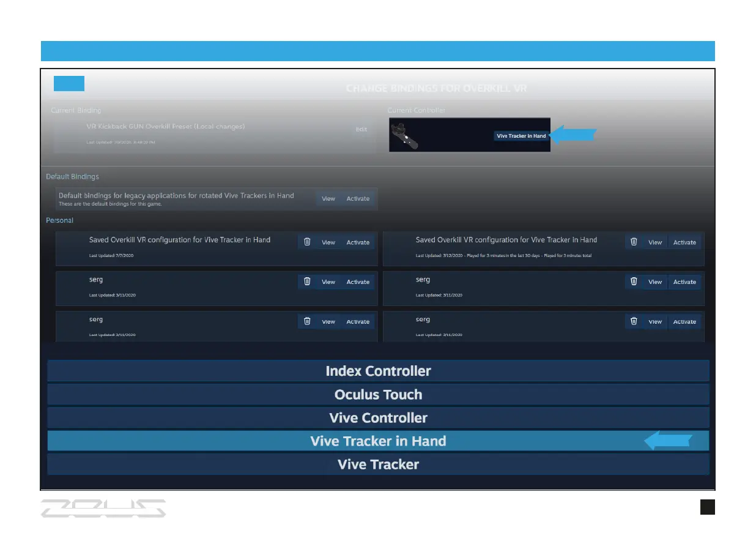The height and width of the screenshot is (541, 756).
Task: Delete the 7/7/2020 Saved Overkill VR configuration
Action: click(x=308, y=242)
